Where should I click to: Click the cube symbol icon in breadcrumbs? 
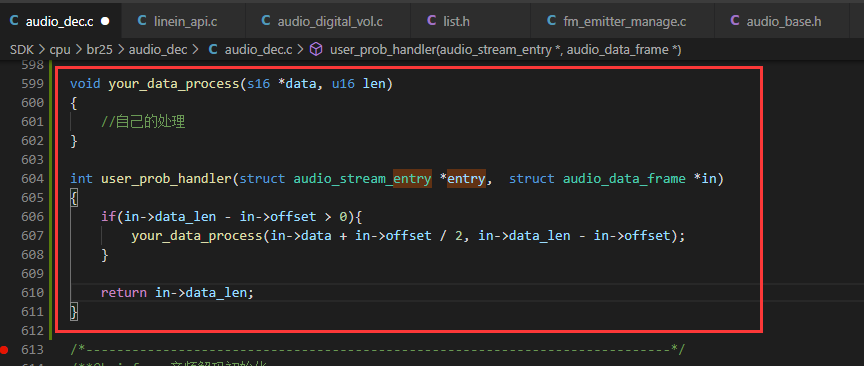click(x=316, y=50)
